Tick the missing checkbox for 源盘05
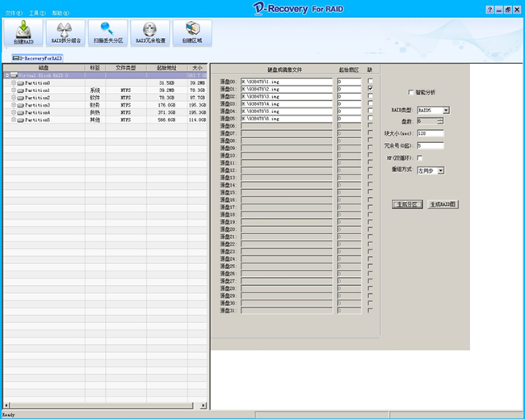This screenshot has width=525, height=420. click(x=370, y=118)
